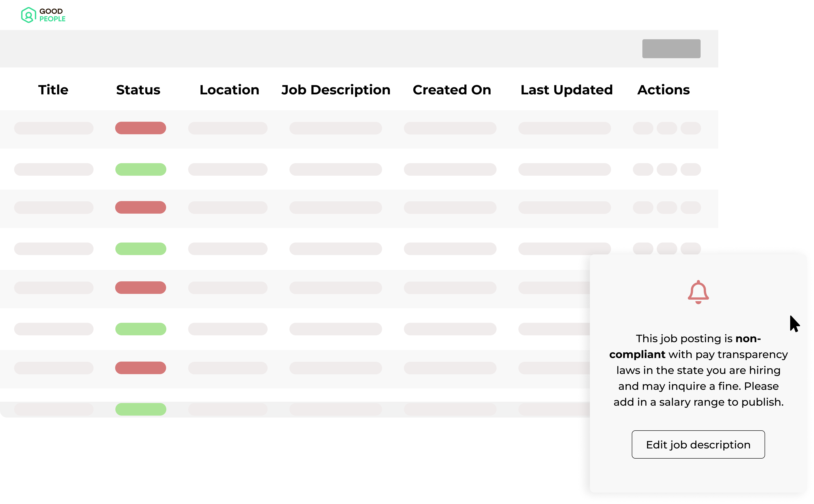Click the Last Updated column header
This screenshot has width=814, height=504.
(566, 90)
